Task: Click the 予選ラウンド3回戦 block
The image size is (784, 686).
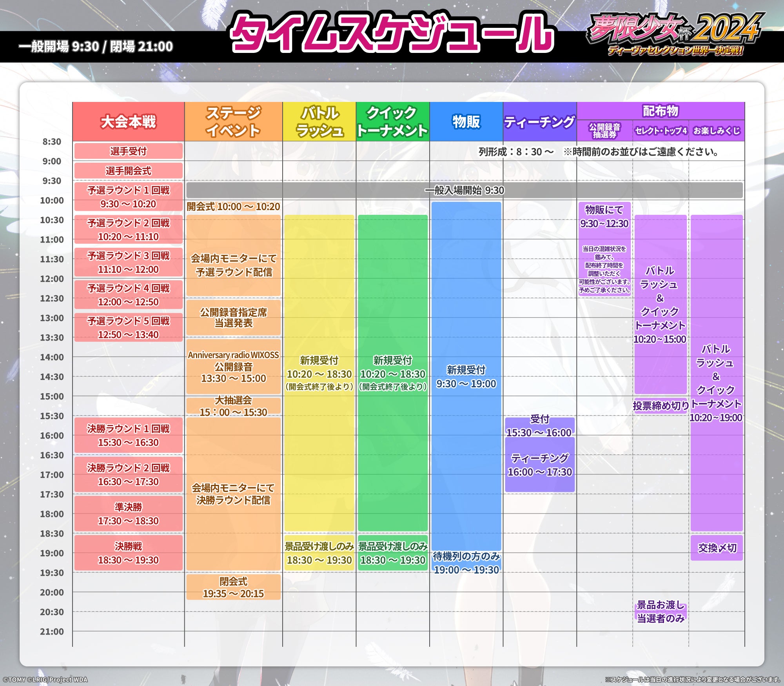Action: pyautogui.click(x=128, y=262)
